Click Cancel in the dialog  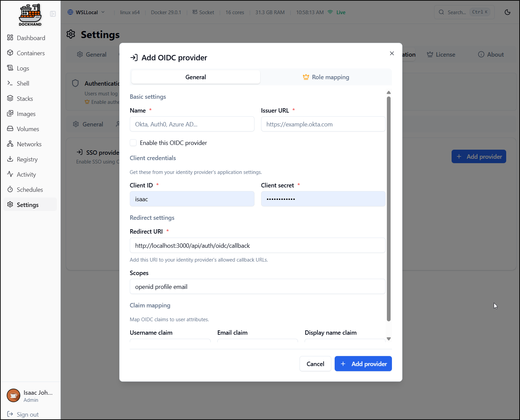[315, 364]
